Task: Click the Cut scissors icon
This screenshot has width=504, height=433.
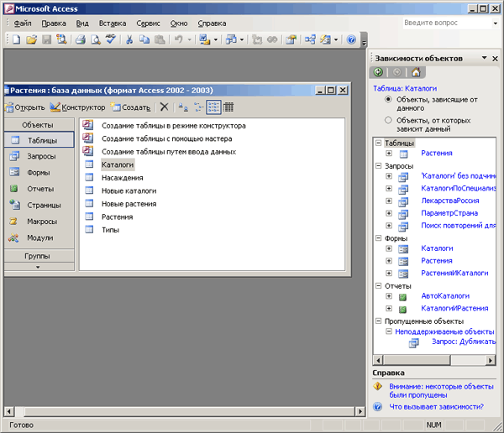Action: (x=129, y=39)
